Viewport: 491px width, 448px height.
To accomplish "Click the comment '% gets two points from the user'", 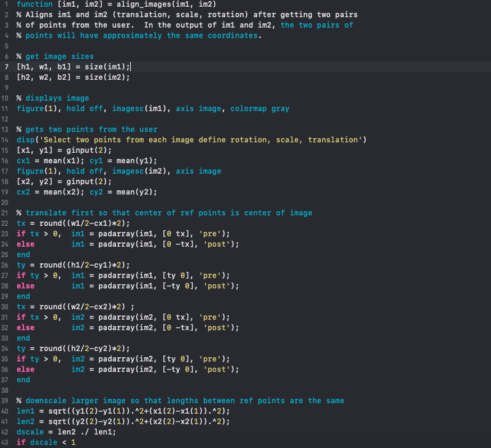I will point(87,129).
